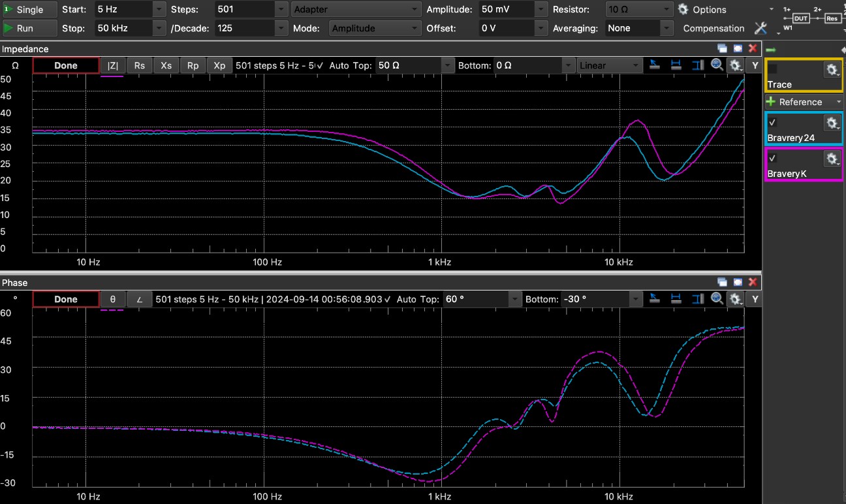This screenshot has width=846, height=504.
Task: Expand the Reference button dropdown arrow
Action: coord(838,102)
